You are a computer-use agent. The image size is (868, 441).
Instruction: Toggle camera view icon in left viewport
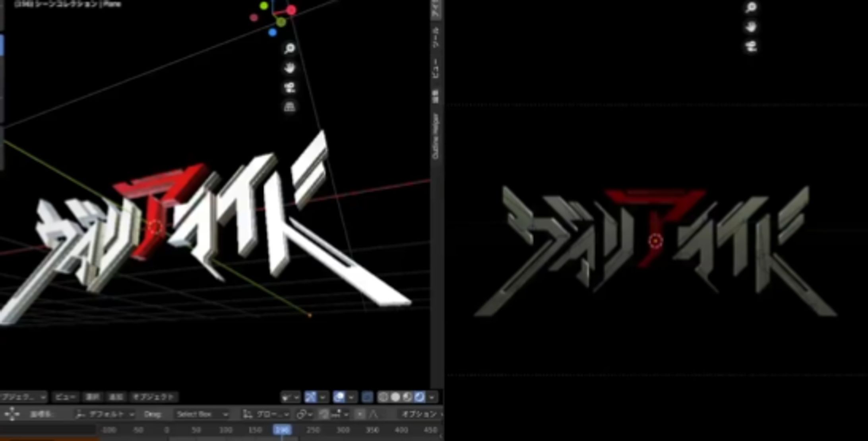290,87
